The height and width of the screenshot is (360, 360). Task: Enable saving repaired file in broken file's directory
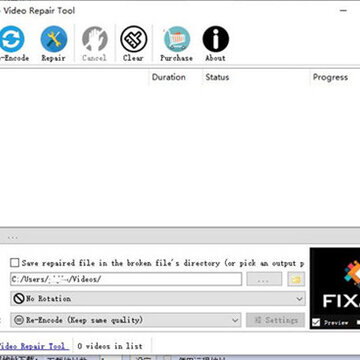click(x=15, y=263)
